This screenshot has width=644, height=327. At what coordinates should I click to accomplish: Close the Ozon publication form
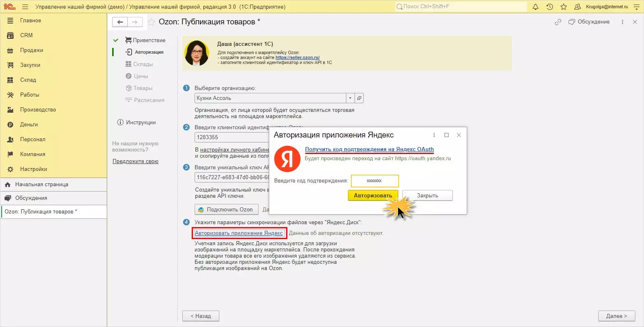(635, 22)
